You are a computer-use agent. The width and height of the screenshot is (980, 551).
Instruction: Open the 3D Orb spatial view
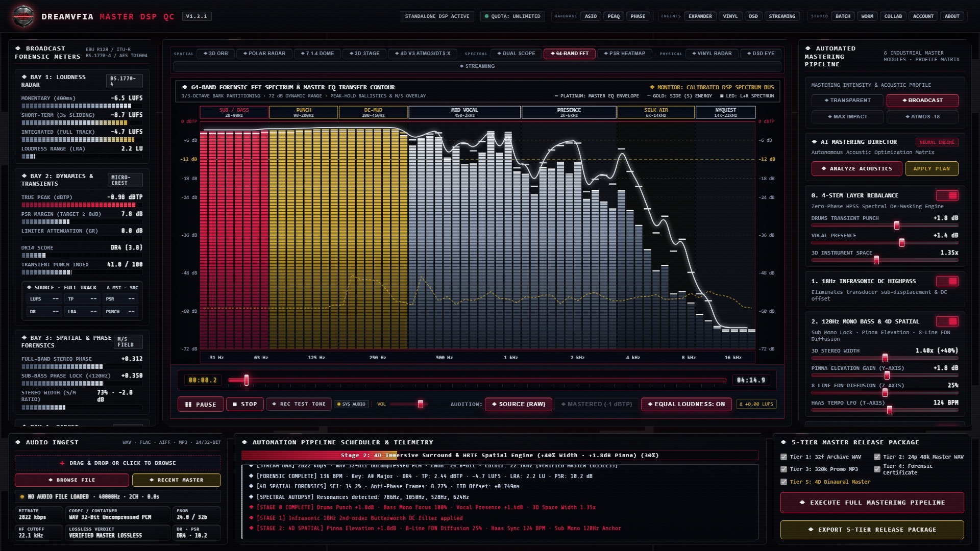[216, 54]
